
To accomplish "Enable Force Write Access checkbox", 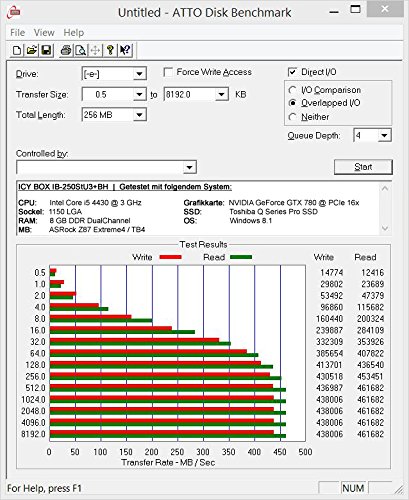I will (x=168, y=72).
